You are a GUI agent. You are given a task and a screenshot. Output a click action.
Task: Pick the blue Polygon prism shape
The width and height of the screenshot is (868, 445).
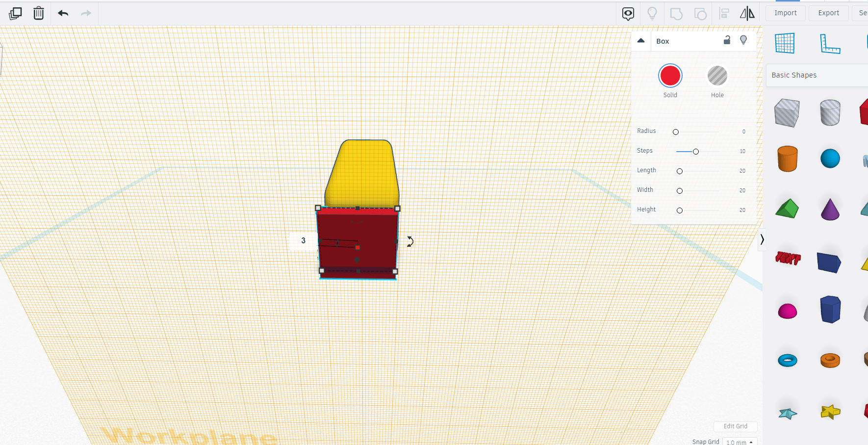[x=830, y=309]
